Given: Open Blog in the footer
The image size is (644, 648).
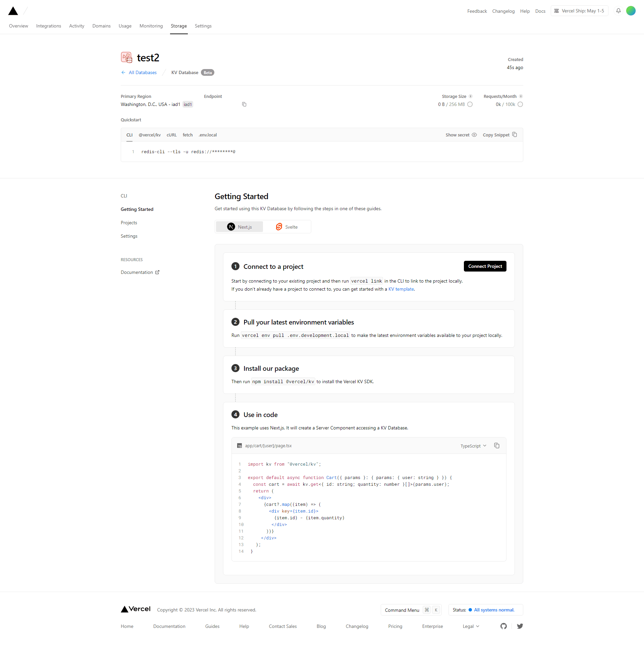Looking at the screenshot, I should click(321, 626).
